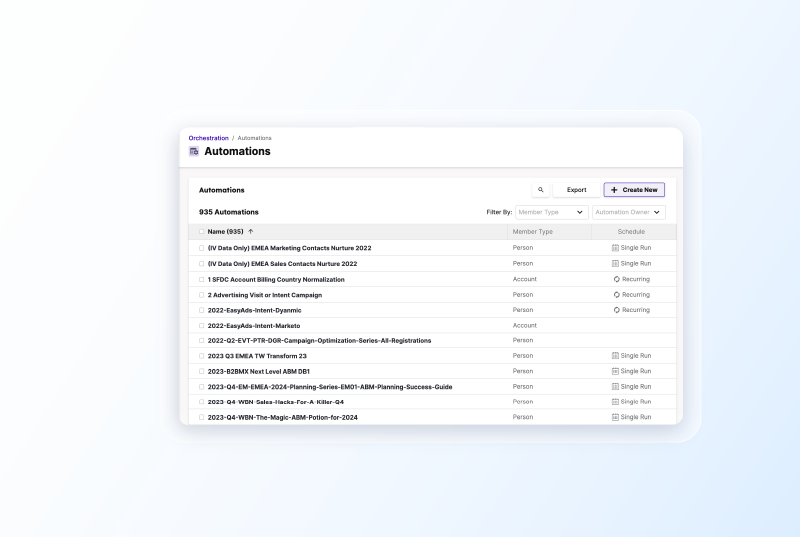800x537 pixels.
Task: Open (IV Data Only) EMEA Marketing Contacts Nurture 2022
Action: 289,248
